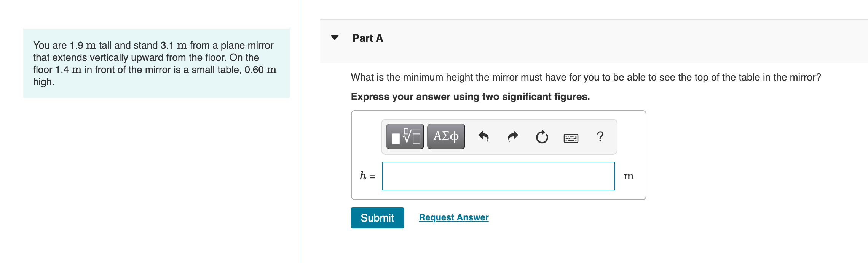
Task: Click the redo arrow icon
Action: pyautogui.click(x=513, y=136)
